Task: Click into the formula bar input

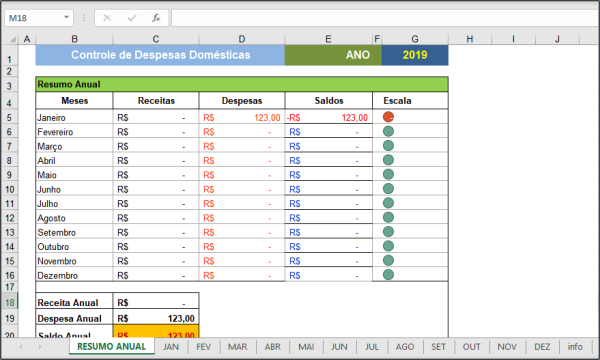Action: click(x=385, y=18)
